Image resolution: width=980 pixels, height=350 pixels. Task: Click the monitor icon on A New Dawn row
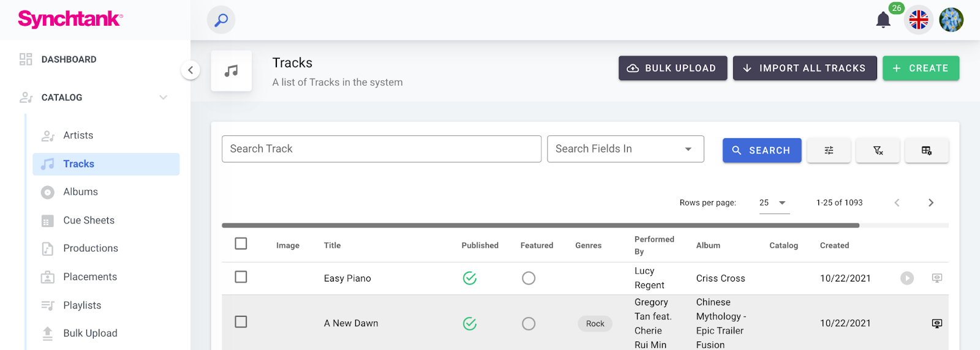click(x=937, y=324)
